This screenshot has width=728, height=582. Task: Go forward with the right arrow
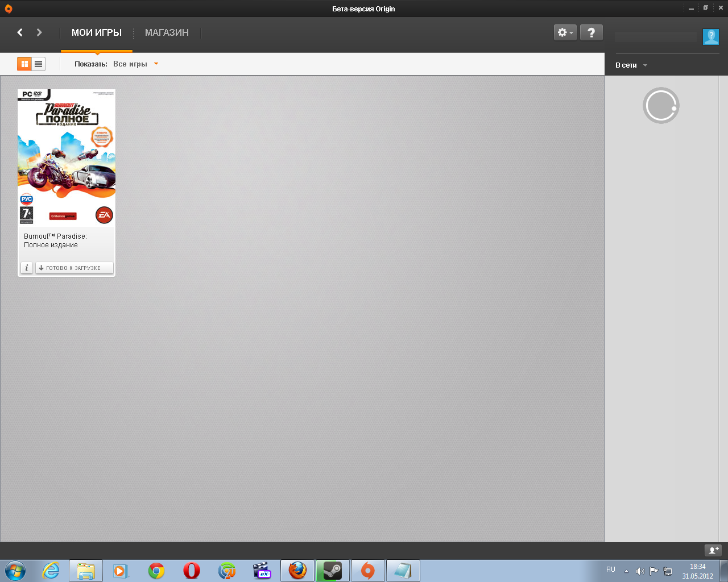(x=39, y=32)
